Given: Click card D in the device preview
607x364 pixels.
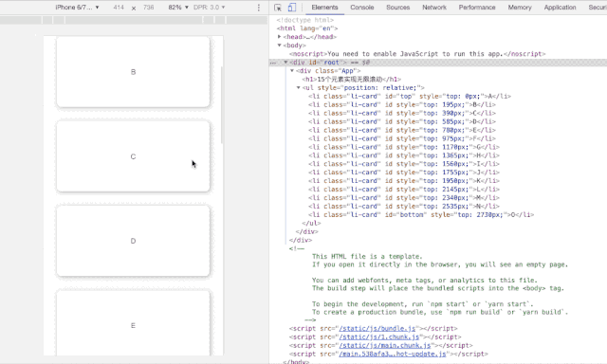Looking at the screenshot, I should tap(133, 241).
